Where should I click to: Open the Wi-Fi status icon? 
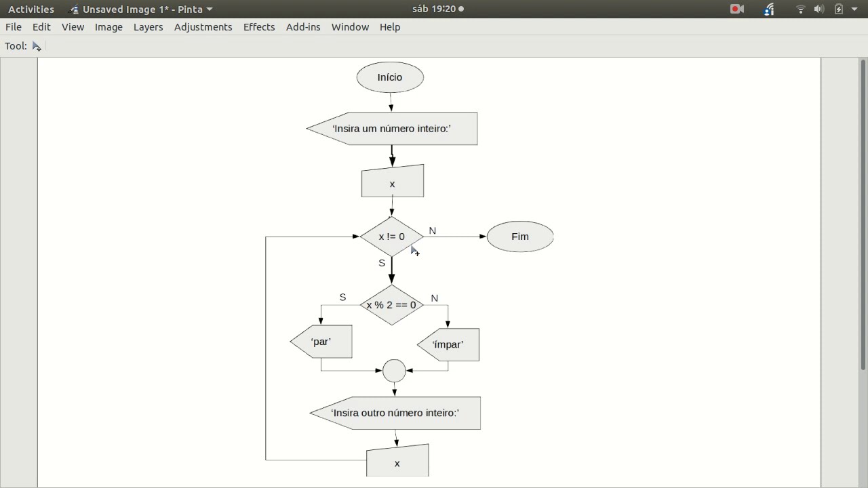click(801, 9)
